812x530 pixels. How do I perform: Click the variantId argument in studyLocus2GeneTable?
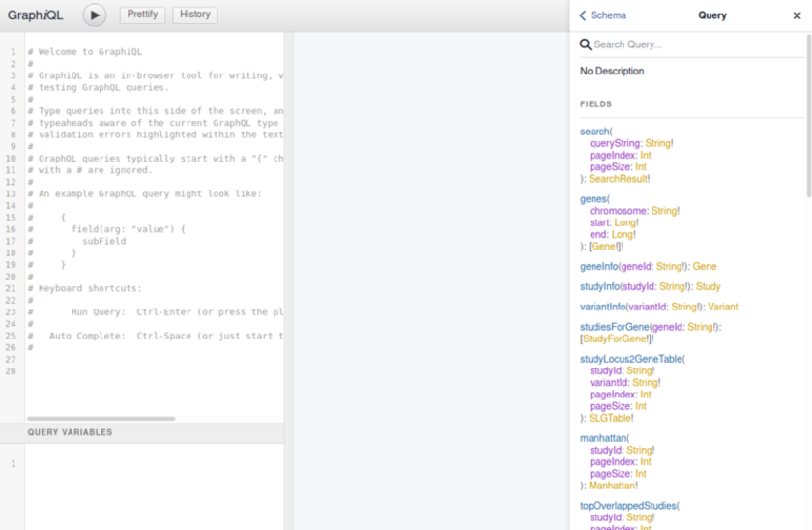pyautogui.click(x=608, y=382)
